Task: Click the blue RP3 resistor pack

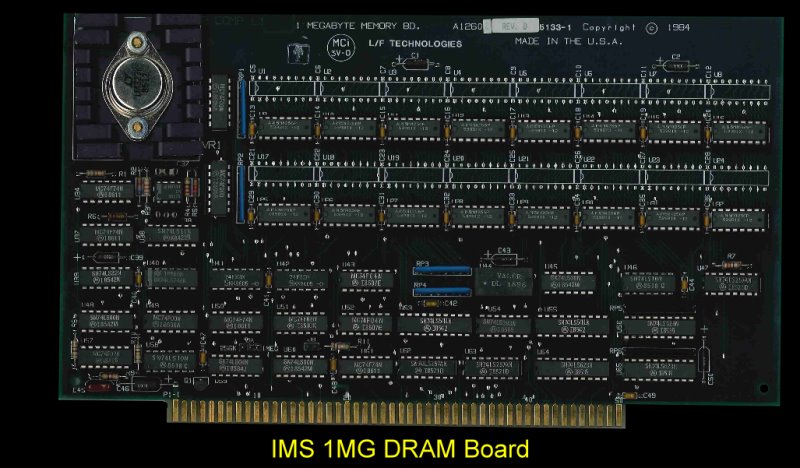Action: click(x=442, y=270)
